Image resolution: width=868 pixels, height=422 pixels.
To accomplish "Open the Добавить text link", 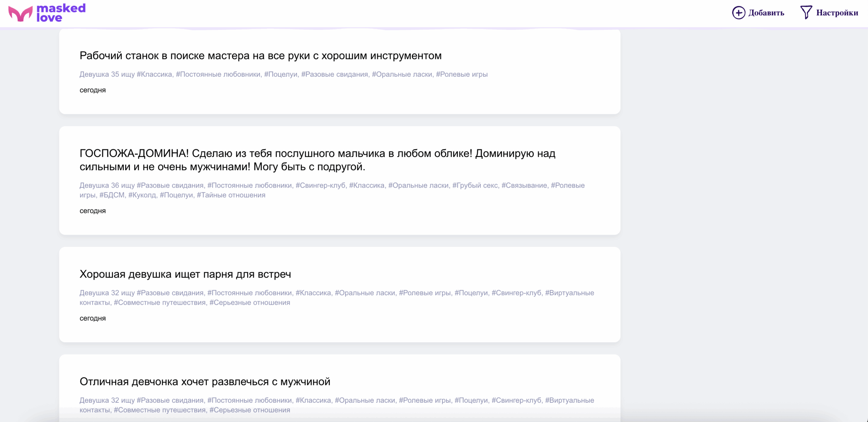I will (x=766, y=13).
